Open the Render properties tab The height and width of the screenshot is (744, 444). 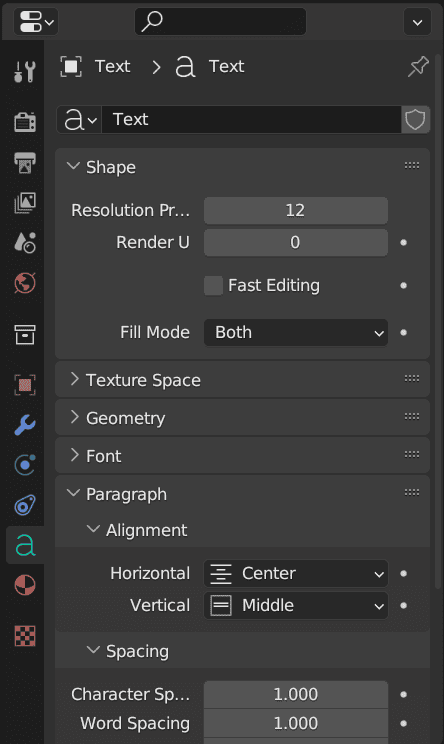pyautogui.click(x=25, y=122)
